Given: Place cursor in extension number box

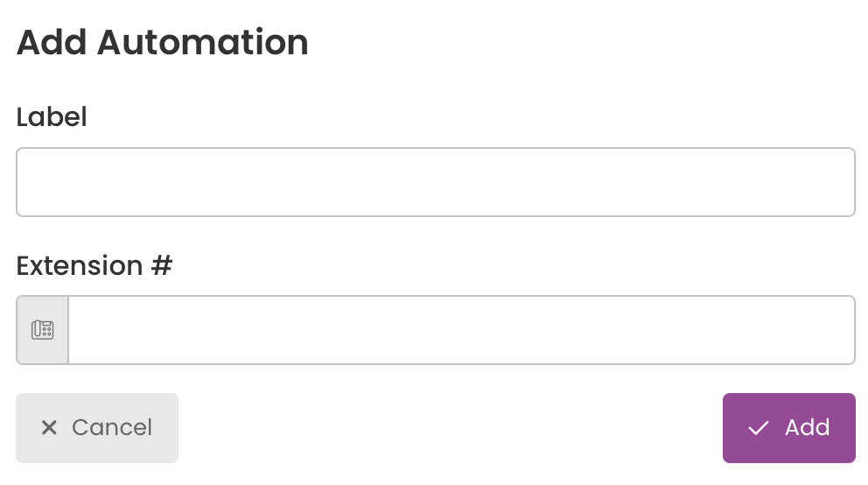Looking at the screenshot, I should 462,330.
